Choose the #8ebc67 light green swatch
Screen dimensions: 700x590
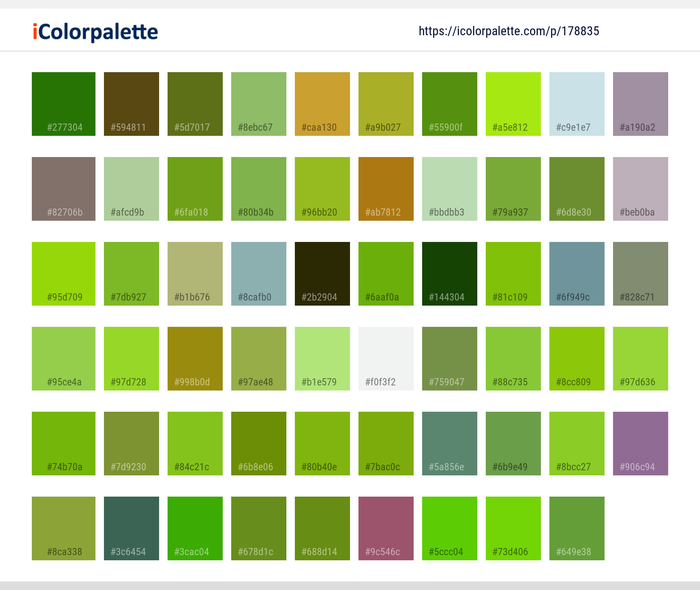(x=259, y=104)
